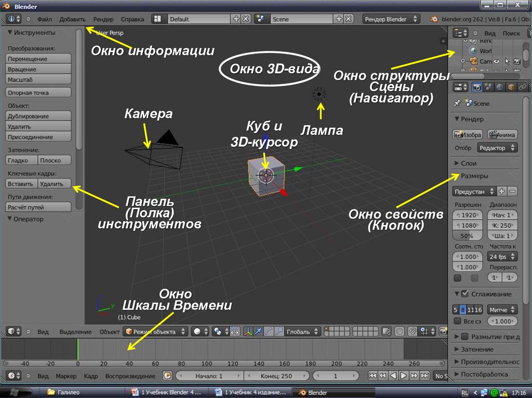
Task: Toggle Camera renderability icon in outliner
Action: tap(517, 61)
